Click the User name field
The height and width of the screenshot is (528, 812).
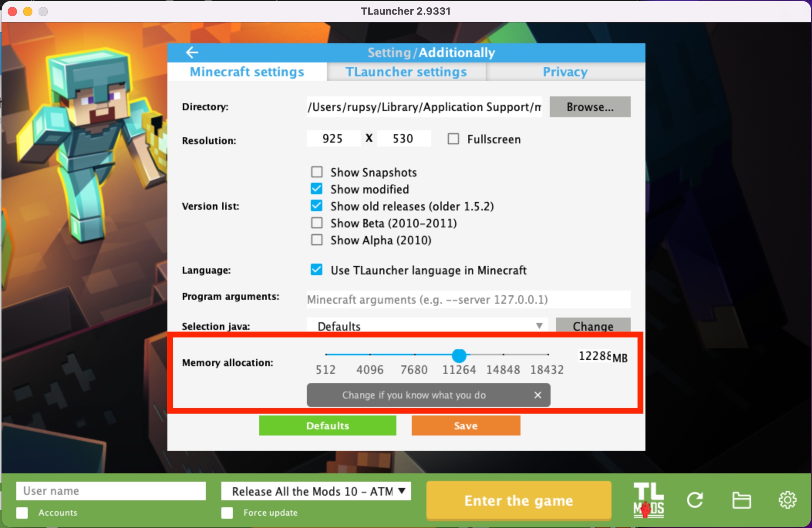coord(111,491)
